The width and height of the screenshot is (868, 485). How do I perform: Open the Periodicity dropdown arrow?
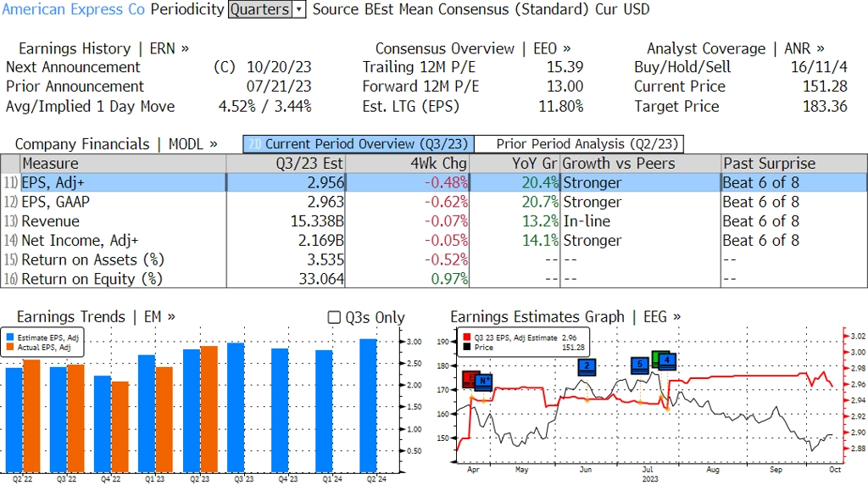(x=299, y=9)
